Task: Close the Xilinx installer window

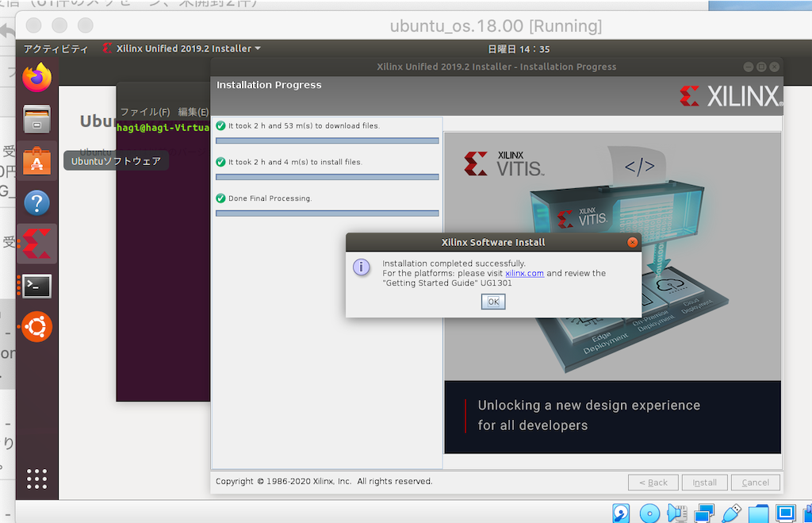Action: click(774, 67)
